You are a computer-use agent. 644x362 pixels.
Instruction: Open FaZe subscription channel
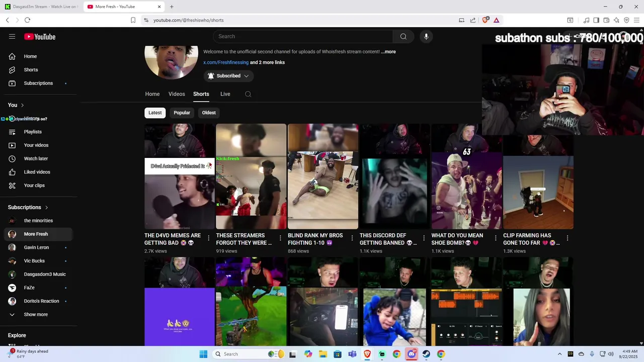[38, 288]
